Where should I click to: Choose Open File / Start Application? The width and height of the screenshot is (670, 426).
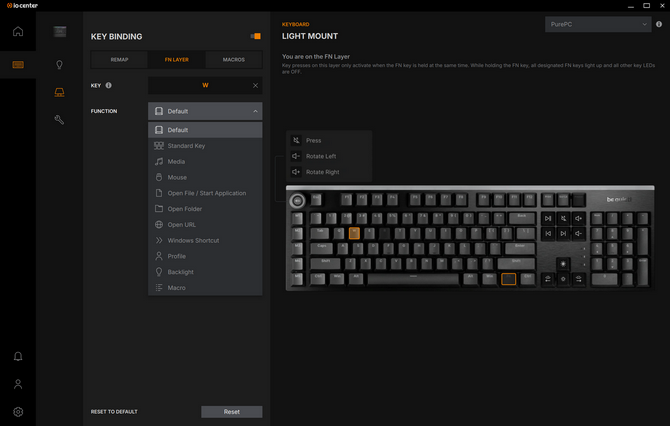pos(205,193)
